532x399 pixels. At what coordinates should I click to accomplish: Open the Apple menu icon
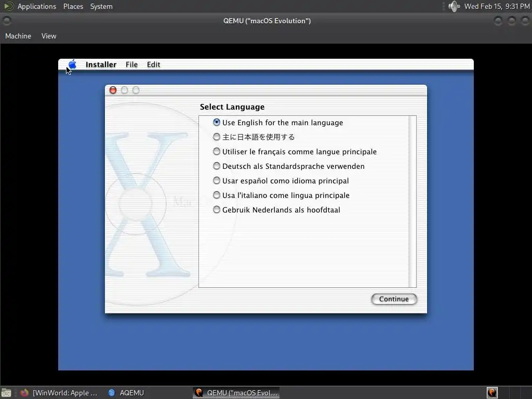point(72,64)
